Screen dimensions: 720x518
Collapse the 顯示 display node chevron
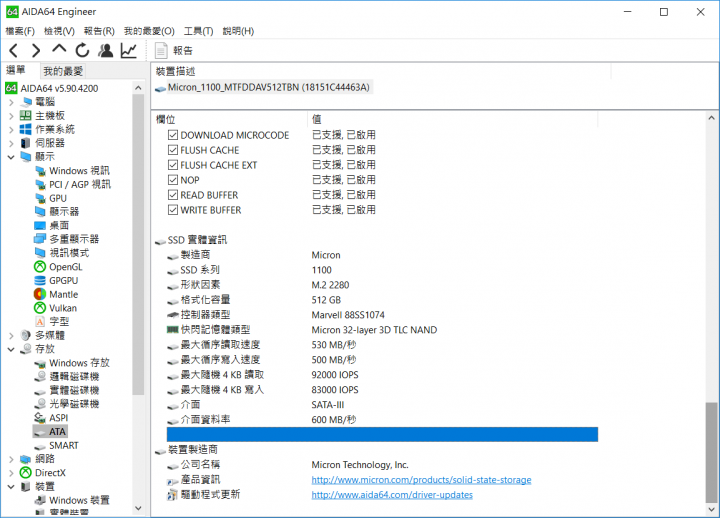coord(11,157)
